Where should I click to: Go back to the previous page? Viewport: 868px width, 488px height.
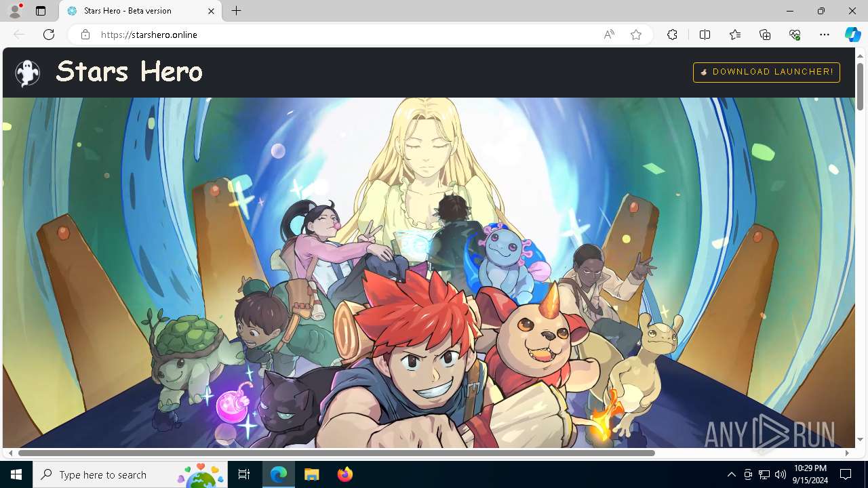pos(19,35)
